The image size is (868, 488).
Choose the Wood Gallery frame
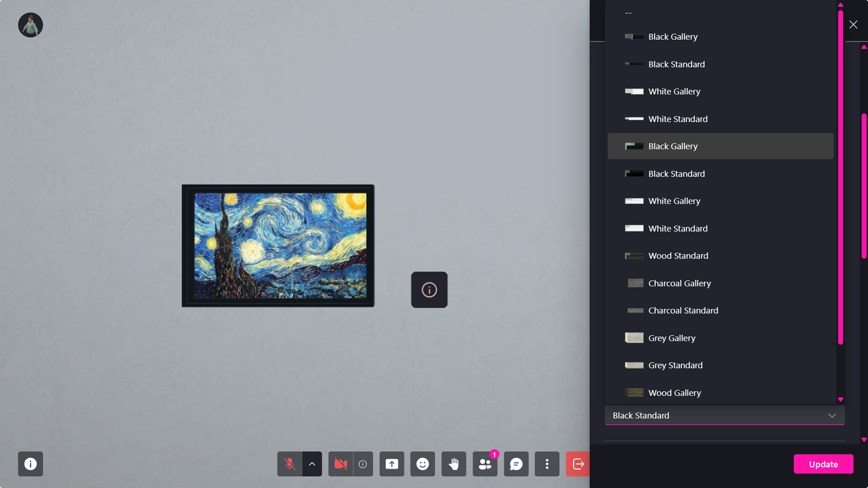[674, 393]
